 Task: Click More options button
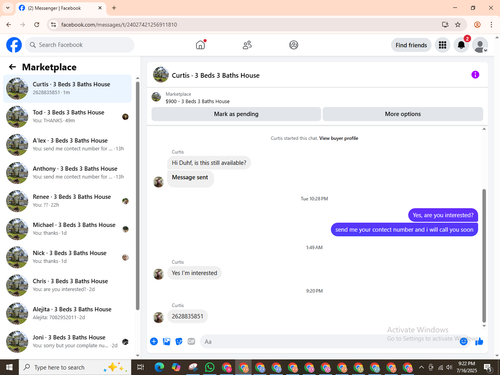click(x=403, y=114)
